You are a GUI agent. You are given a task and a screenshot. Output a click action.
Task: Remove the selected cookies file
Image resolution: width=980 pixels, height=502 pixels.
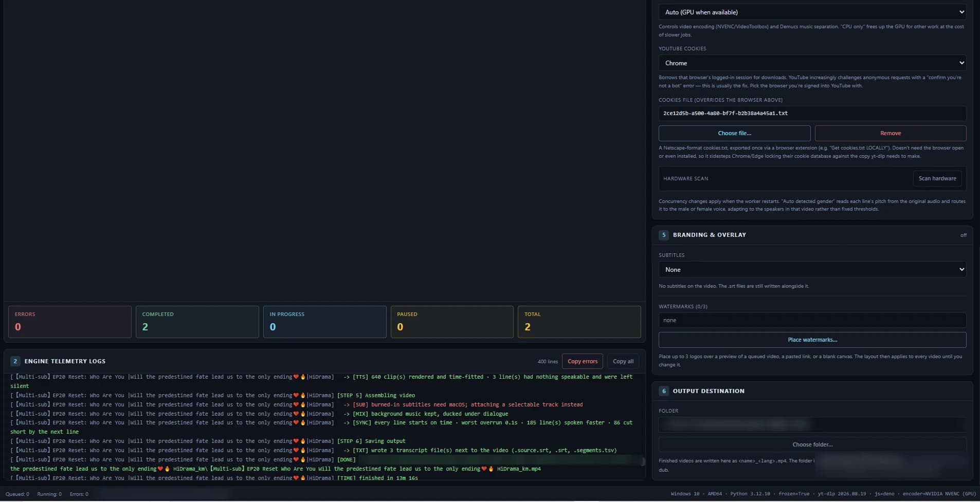pyautogui.click(x=890, y=133)
